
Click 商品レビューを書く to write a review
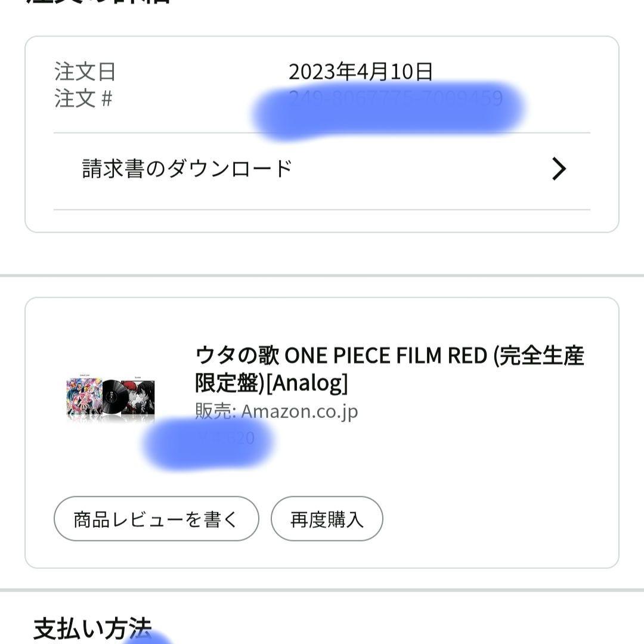click(x=156, y=519)
